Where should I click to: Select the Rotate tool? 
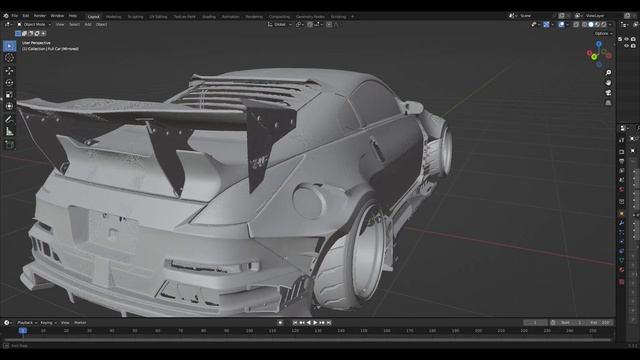[x=9, y=82]
